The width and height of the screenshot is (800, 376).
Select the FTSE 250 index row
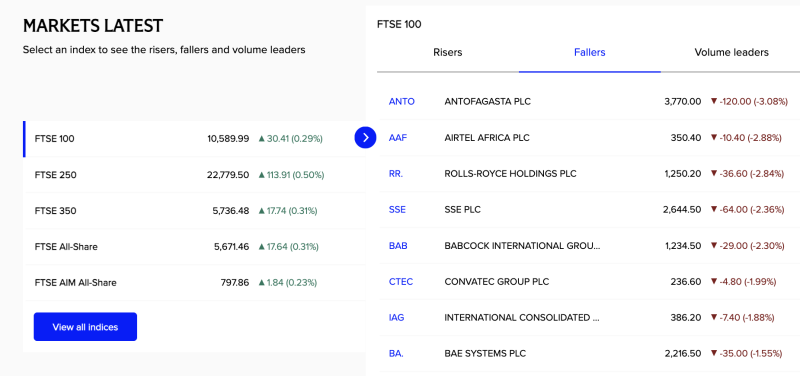[x=194, y=175]
